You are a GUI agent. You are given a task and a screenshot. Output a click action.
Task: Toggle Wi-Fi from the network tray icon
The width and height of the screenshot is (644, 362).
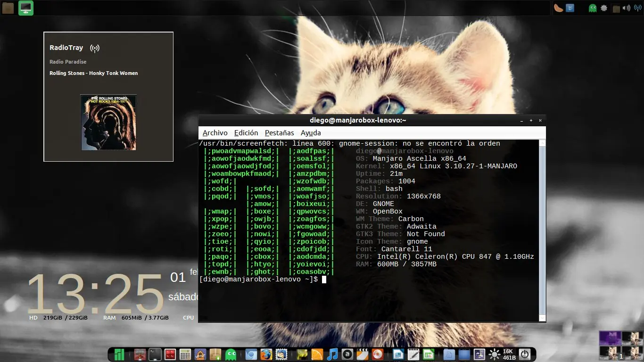coord(637,8)
